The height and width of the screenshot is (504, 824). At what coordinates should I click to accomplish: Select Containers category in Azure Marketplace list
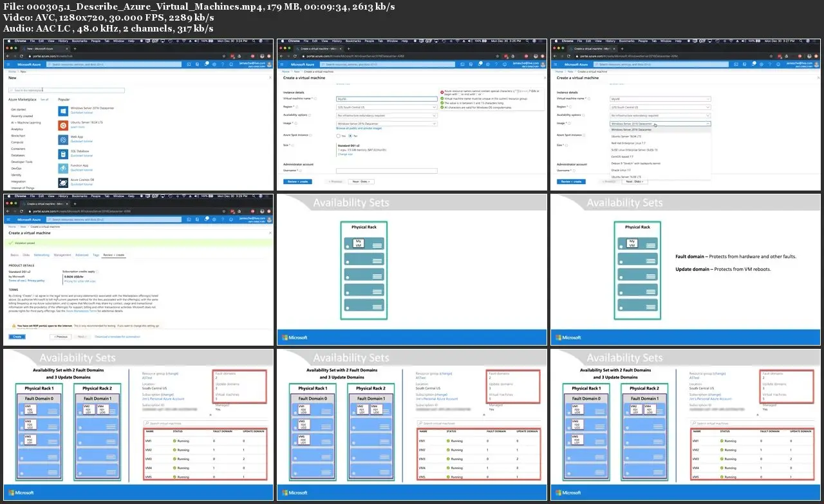click(x=19, y=149)
